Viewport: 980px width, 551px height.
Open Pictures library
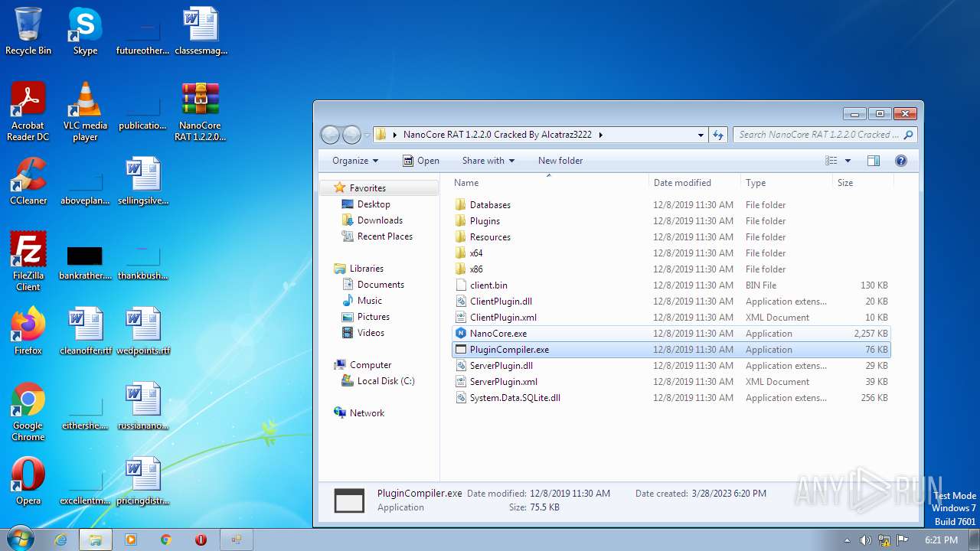click(373, 317)
